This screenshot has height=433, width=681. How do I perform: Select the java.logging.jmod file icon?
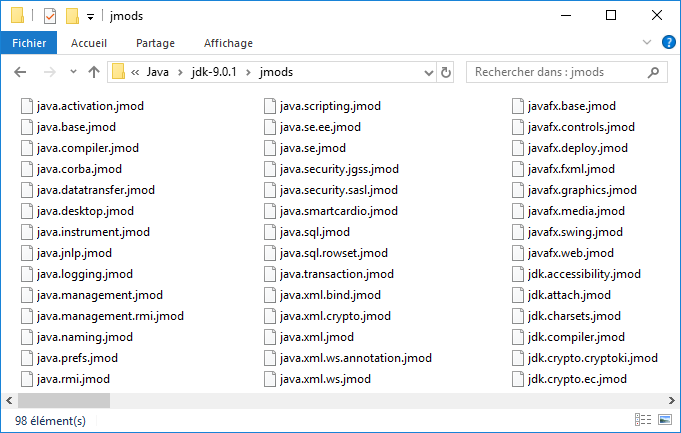pyautogui.click(x=27, y=274)
